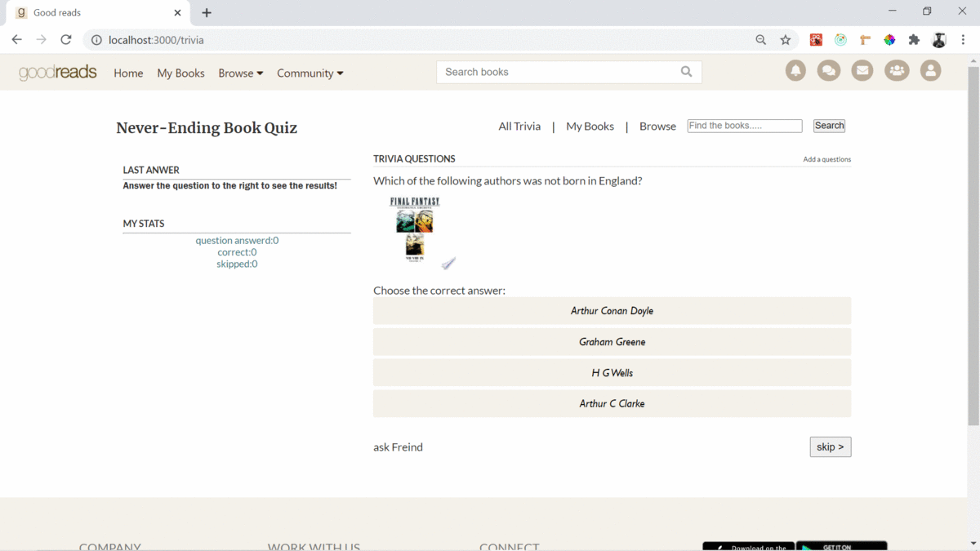Viewport: 980px width, 551px height.
Task: Close the Good reads tab
Action: coord(177,13)
